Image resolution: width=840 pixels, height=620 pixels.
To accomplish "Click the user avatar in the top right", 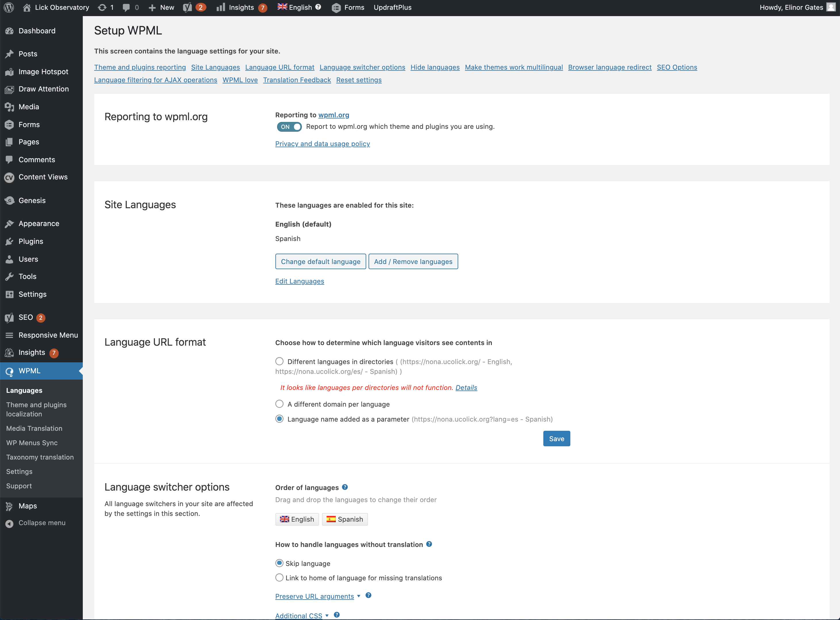I will (831, 7).
